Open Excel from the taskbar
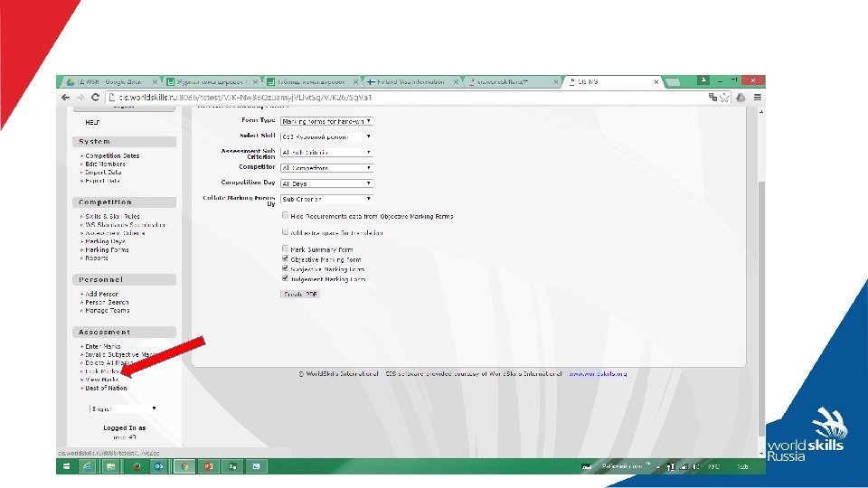868x488 pixels. pyautogui.click(x=232, y=466)
